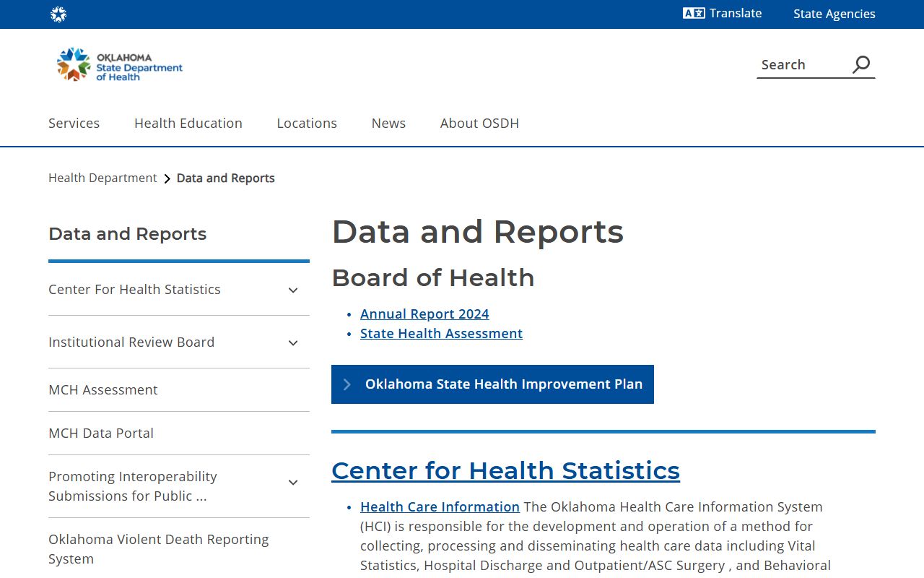Follow the Center for Health Statistics heading link
The width and height of the screenshot is (924, 578).
(x=505, y=470)
